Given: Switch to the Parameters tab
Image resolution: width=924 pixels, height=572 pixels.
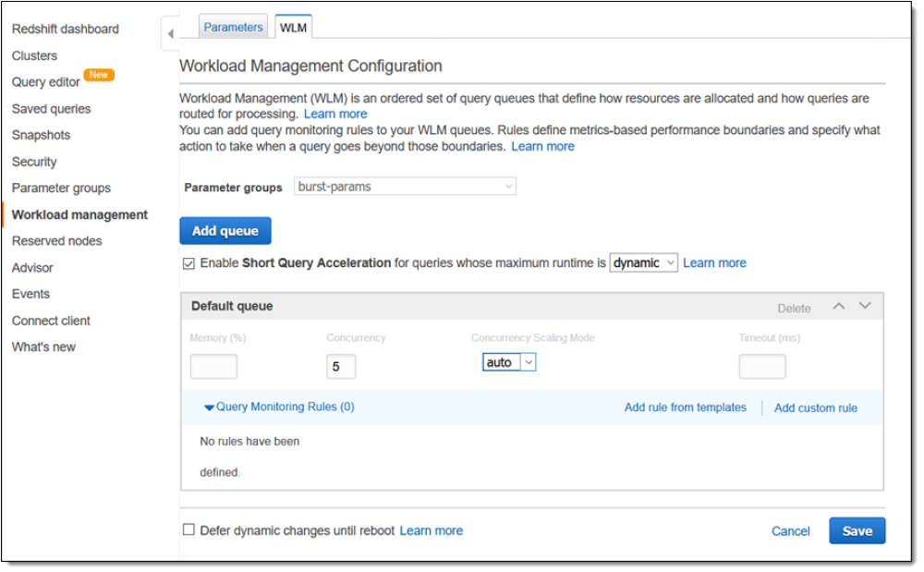Looking at the screenshot, I should (x=233, y=27).
